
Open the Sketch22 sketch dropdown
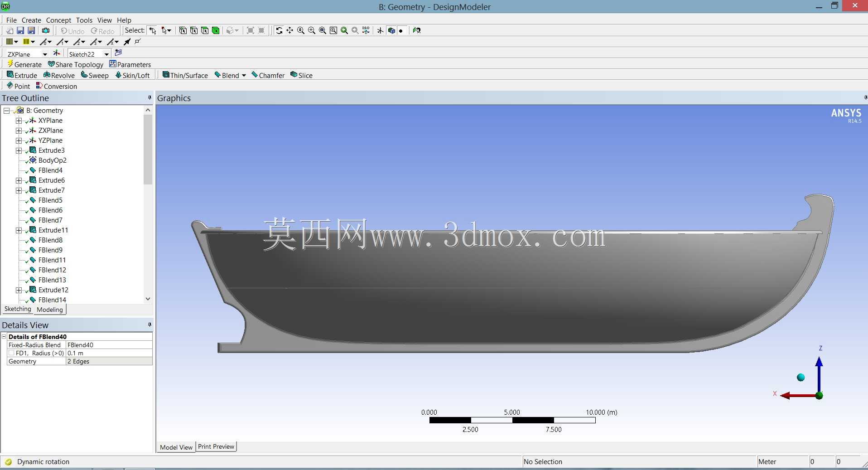[106, 54]
